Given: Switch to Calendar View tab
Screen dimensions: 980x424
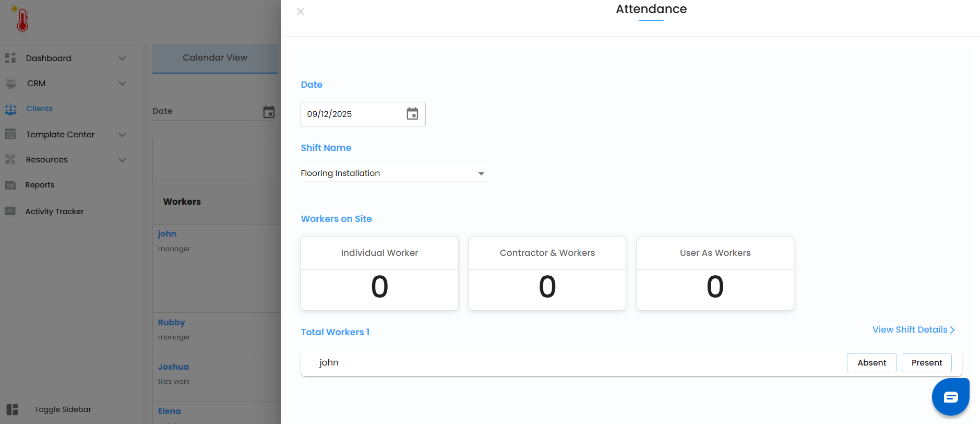Looking at the screenshot, I should (x=215, y=58).
